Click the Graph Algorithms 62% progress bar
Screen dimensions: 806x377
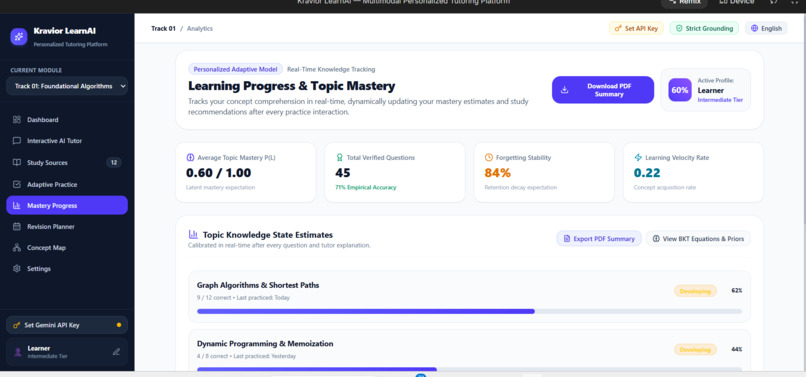tap(469, 311)
